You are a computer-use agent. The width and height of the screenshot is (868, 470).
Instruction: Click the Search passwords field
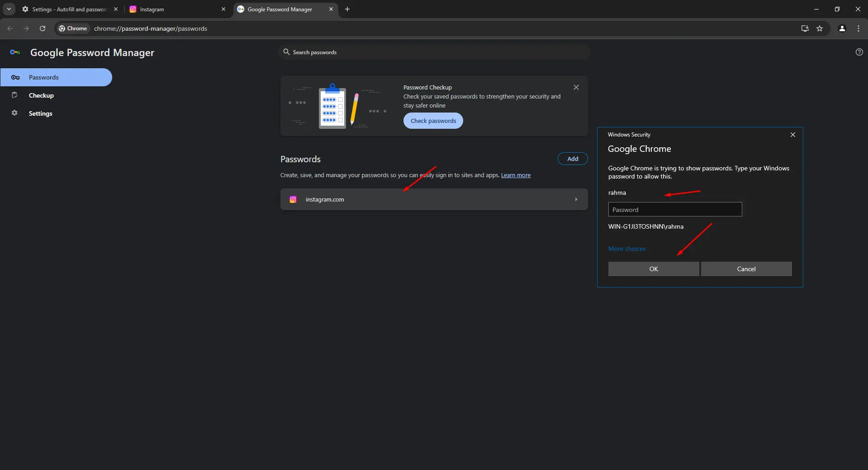pos(434,52)
